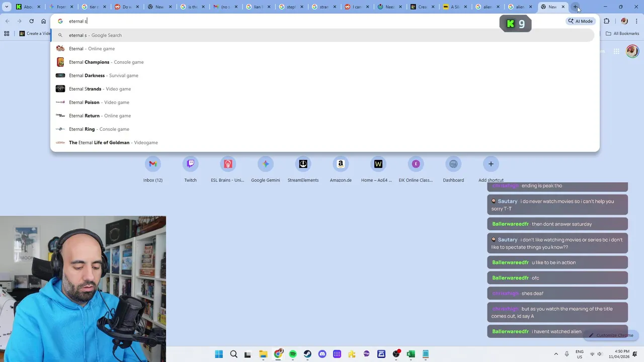The height and width of the screenshot is (362, 644).
Task: Open the tab search dropdown arrow
Action: 7,7
